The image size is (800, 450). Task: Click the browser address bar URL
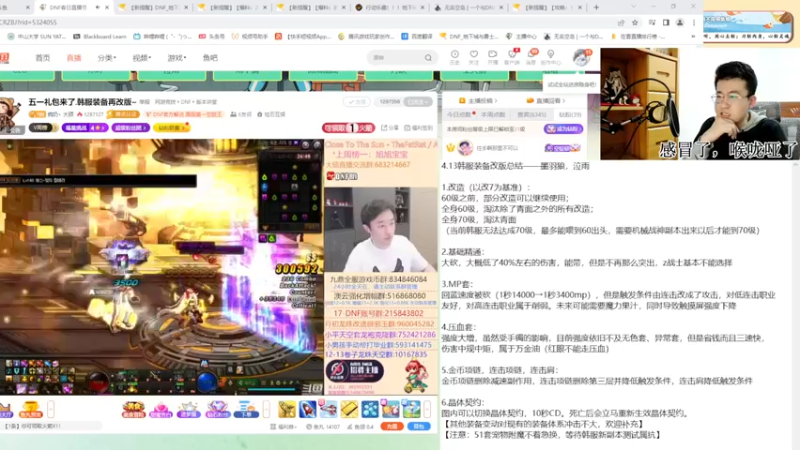[x=29, y=22]
